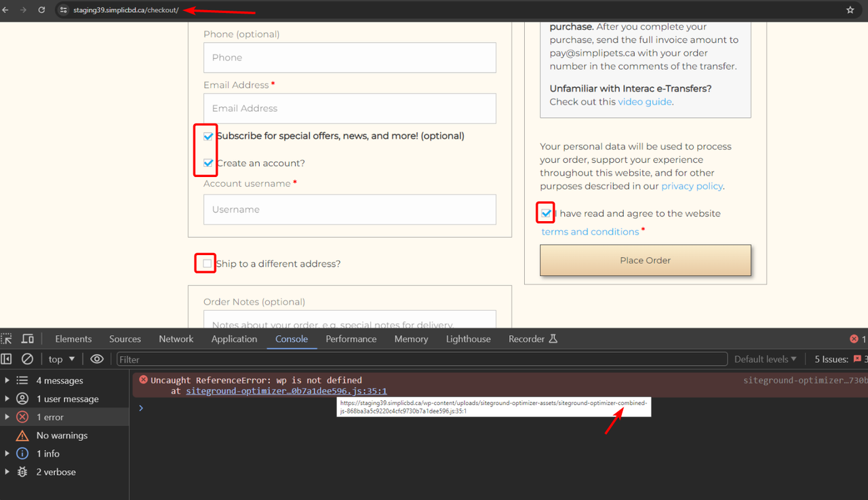The height and width of the screenshot is (500, 868).
Task: Open the terms and conditions link
Action: click(x=590, y=231)
